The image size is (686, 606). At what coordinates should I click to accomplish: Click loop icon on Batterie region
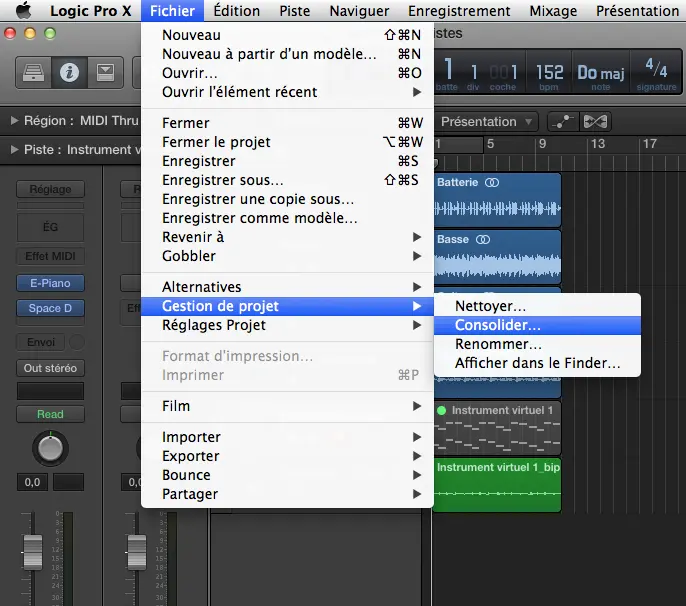pyautogui.click(x=491, y=183)
